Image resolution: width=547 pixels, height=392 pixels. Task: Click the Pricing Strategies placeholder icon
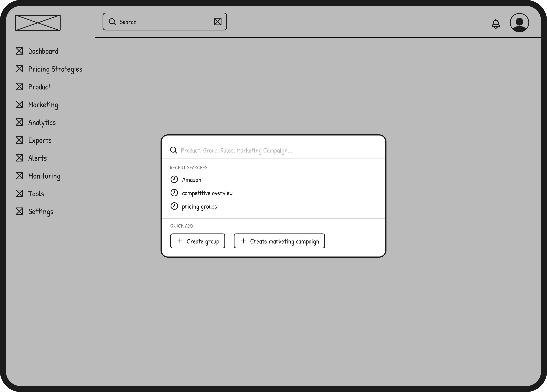pos(19,69)
